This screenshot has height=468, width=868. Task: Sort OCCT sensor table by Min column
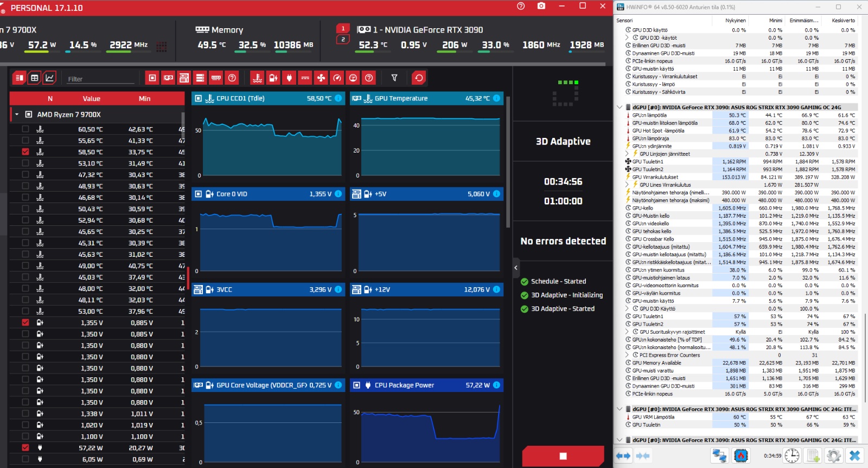pyautogui.click(x=144, y=98)
